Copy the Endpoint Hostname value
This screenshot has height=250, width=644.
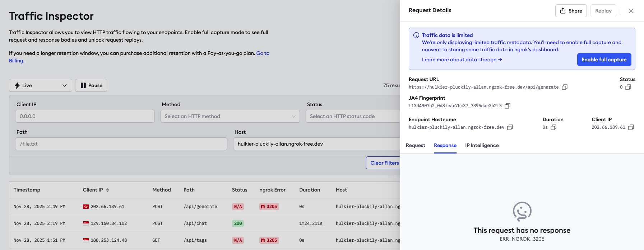(510, 127)
